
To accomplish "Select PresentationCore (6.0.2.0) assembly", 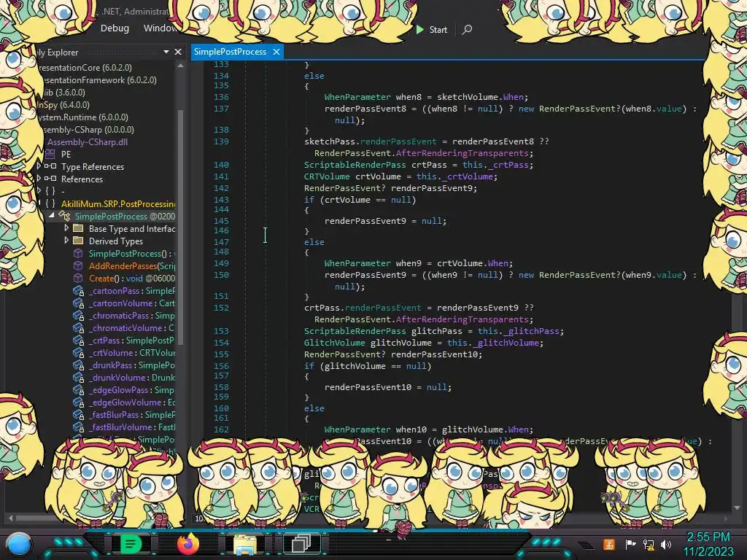I will pyautogui.click(x=85, y=68).
